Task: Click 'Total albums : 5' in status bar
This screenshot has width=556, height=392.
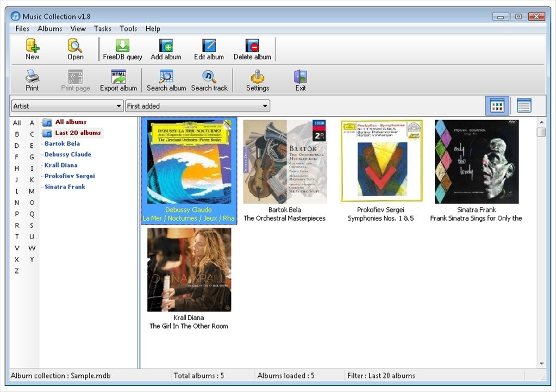Action: tap(198, 376)
